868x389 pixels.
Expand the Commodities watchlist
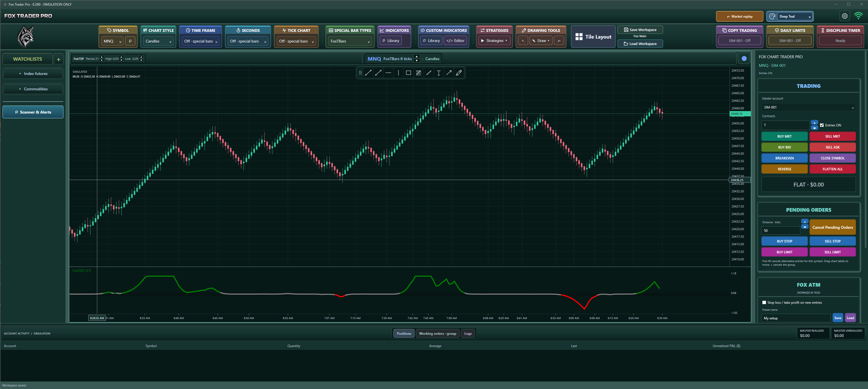point(33,89)
